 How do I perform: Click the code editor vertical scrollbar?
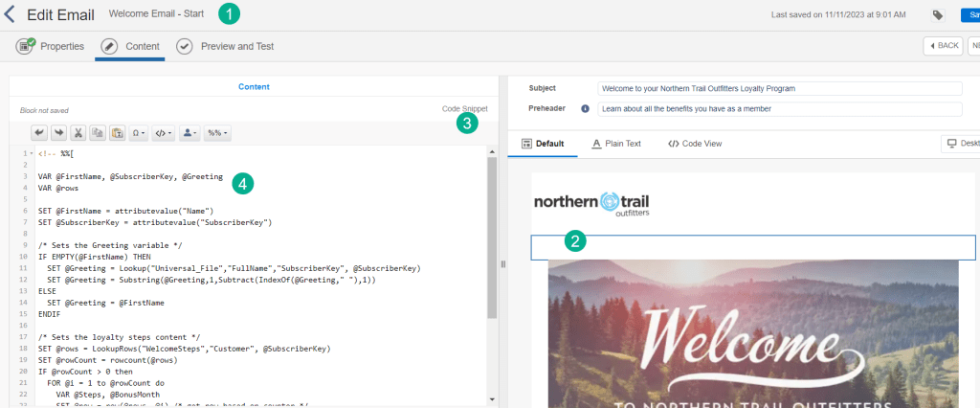click(x=492, y=239)
